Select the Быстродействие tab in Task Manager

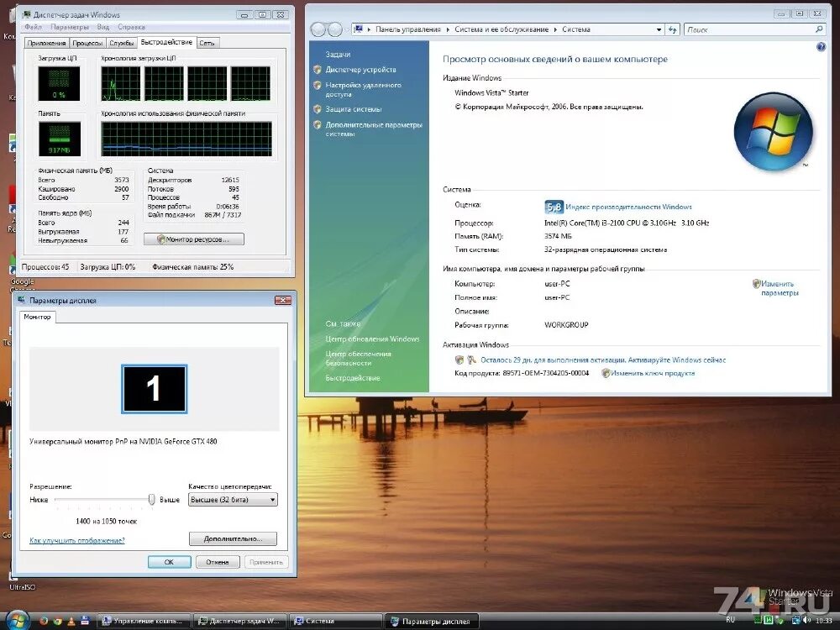166,42
